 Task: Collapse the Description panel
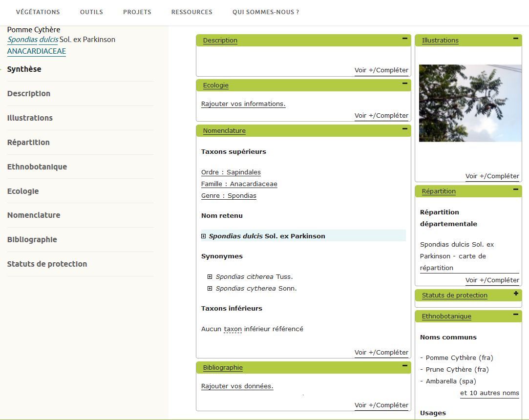pos(404,38)
